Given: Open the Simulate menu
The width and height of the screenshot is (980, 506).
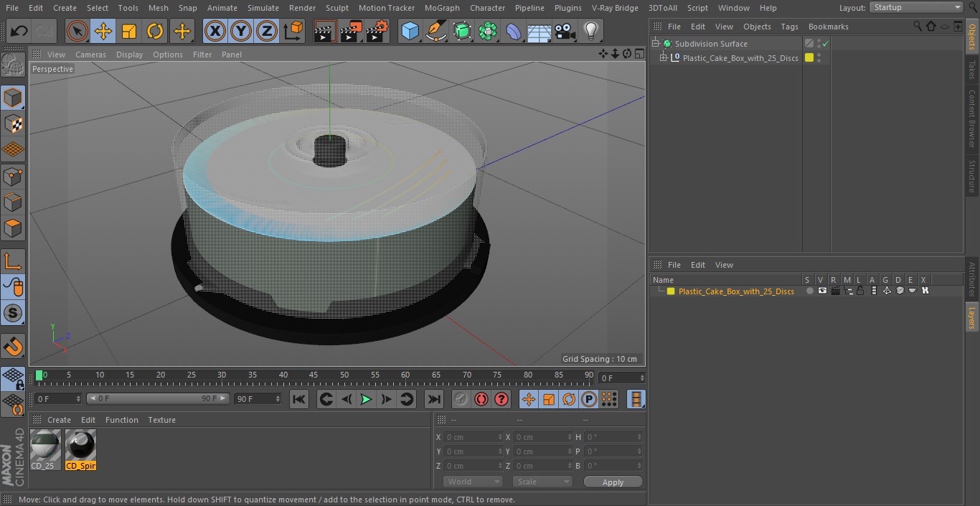Looking at the screenshot, I should [263, 8].
